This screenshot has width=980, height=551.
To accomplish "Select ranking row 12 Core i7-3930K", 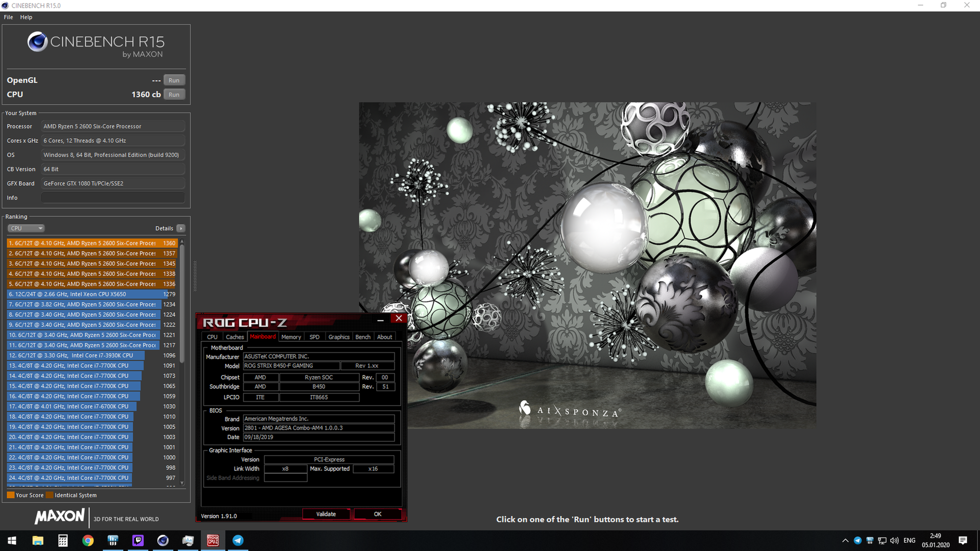I will click(92, 355).
